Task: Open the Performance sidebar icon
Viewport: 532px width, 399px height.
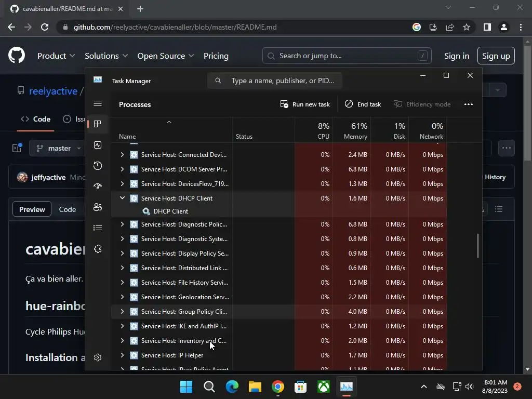Action: tap(98, 145)
